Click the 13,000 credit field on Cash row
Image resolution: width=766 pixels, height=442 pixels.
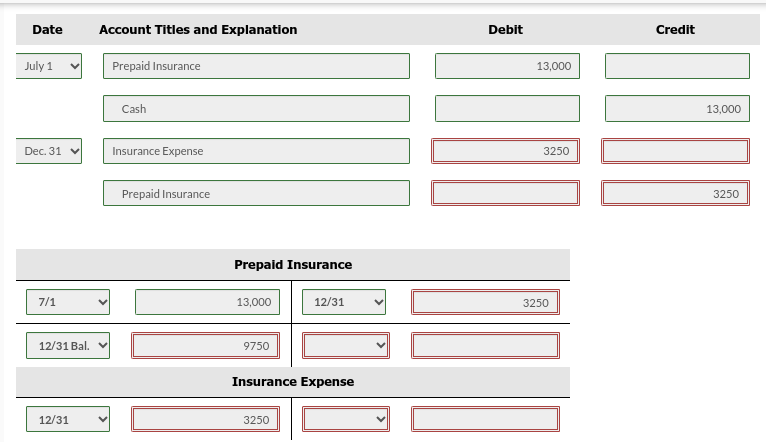[678, 108]
